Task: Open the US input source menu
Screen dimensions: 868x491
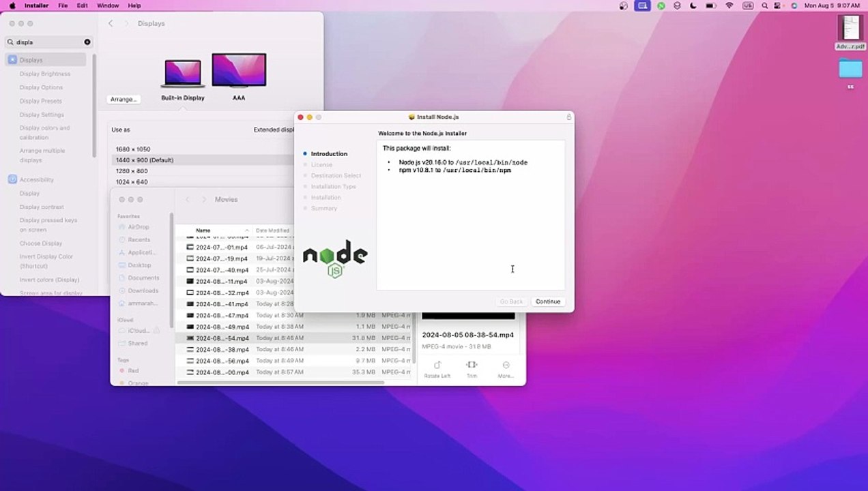Action: [747, 5]
